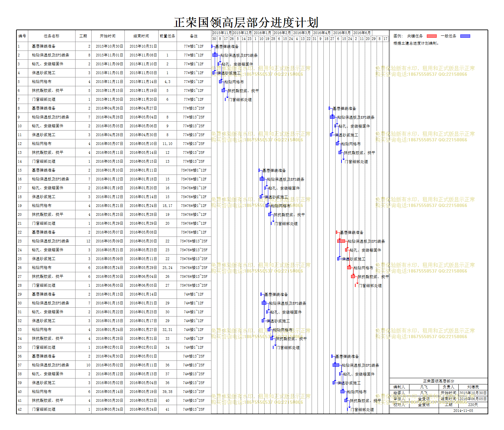Select the end date 2016年06月04日 of task 27

tap(143, 276)
